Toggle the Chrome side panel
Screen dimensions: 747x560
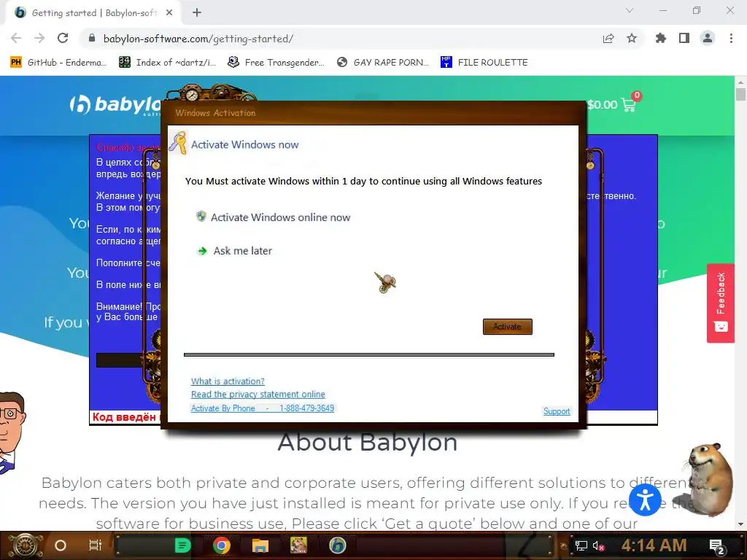coord(684,38)
